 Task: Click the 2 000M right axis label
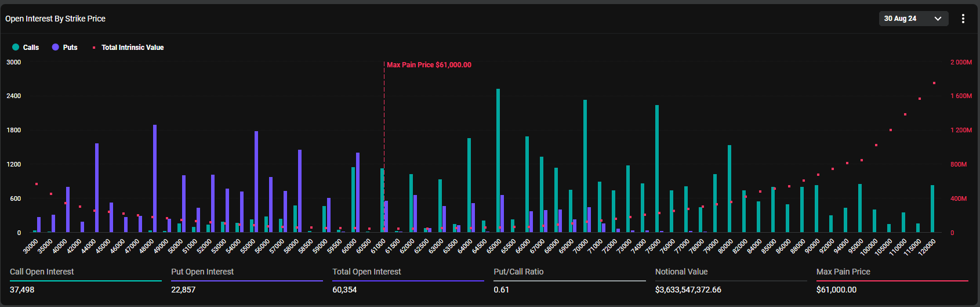click(x=961, y=62)
